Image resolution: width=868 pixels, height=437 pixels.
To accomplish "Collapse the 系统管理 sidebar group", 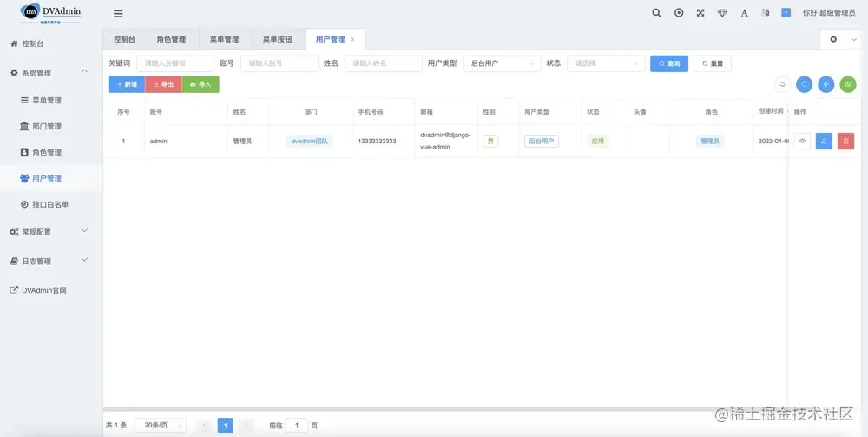I will (51, 73).
